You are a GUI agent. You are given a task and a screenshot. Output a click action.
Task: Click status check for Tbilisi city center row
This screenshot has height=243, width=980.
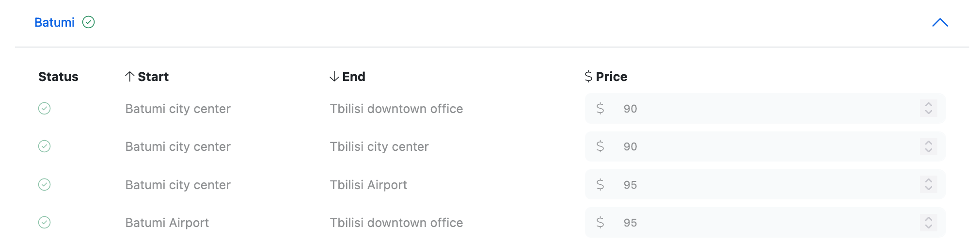point(45,146)
